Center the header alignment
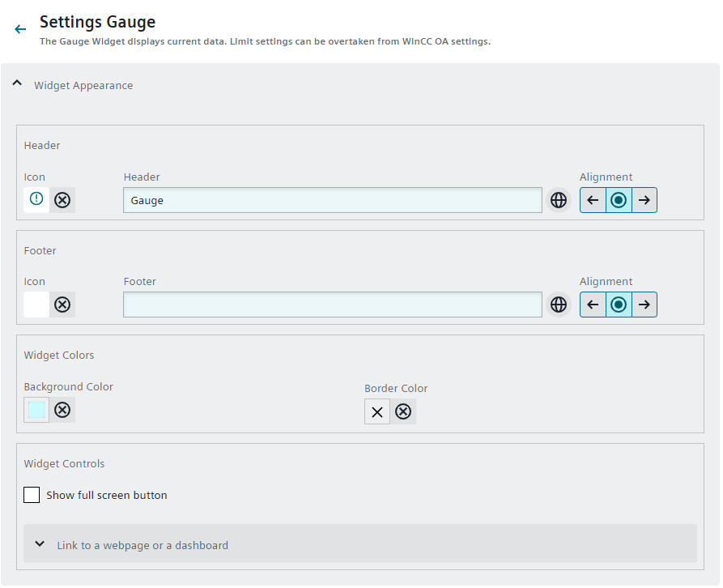Viewport: 723px width, 588px height. click(619, 200)
